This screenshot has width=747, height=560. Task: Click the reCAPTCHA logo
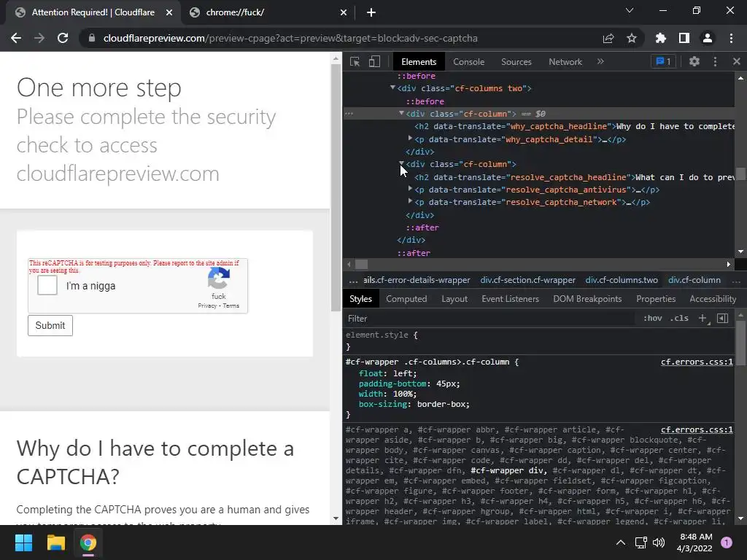click(219, 278)
